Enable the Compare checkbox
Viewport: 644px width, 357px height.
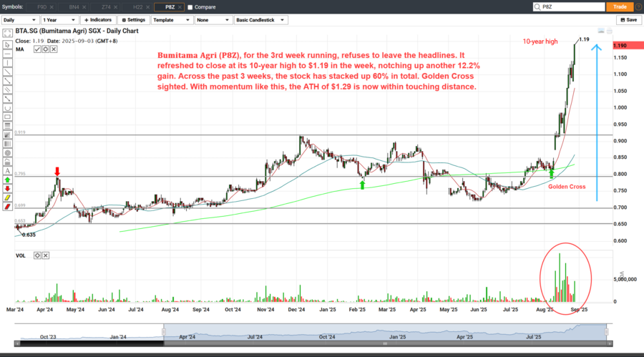click(x=190, y=7)
